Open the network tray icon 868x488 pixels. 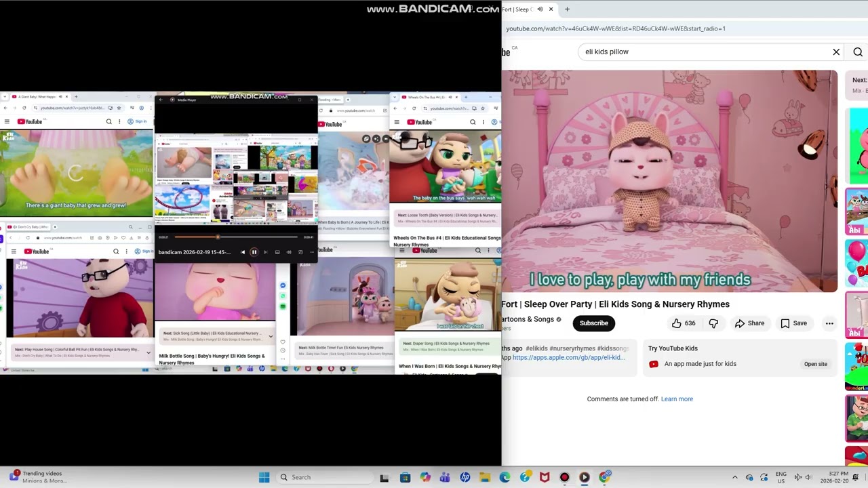(x=797, y=477)
